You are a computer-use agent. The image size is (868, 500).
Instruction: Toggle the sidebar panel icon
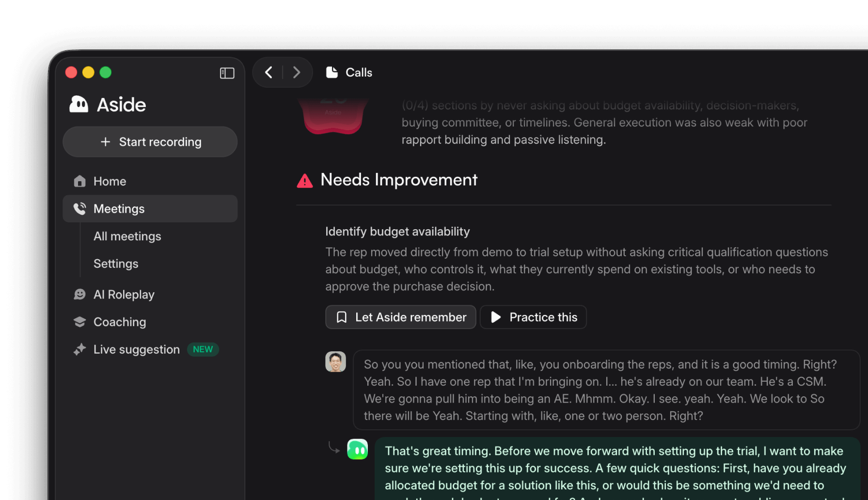tap(226, 73)
